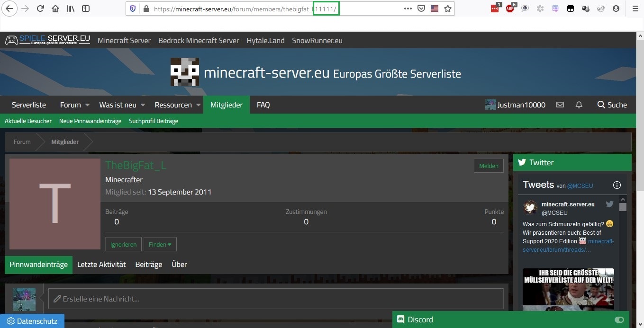Open Bedrock Minecraft Server link

tap(199, 41)
